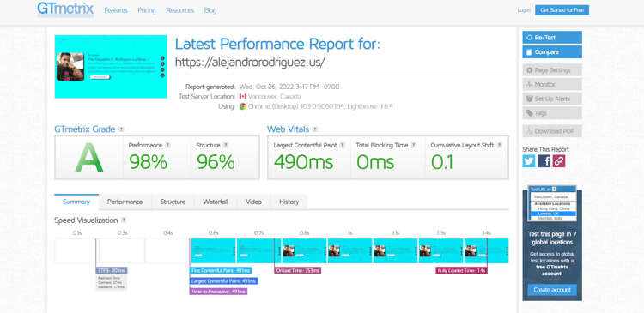Image resolution: width=644 pixels, height=313 pixels.
Task: Click the 0.6s filmstrip frame
Action: (x=214, y=250)
